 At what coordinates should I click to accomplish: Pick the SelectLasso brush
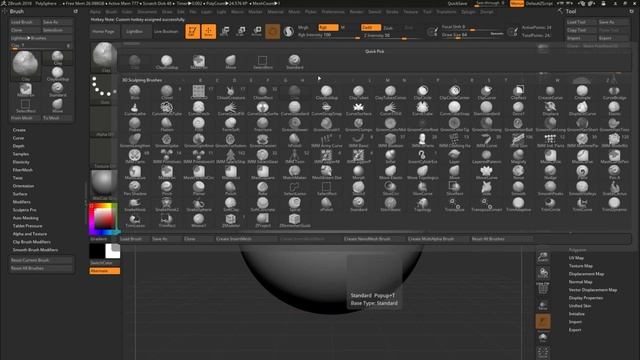[x=294, y=188]
